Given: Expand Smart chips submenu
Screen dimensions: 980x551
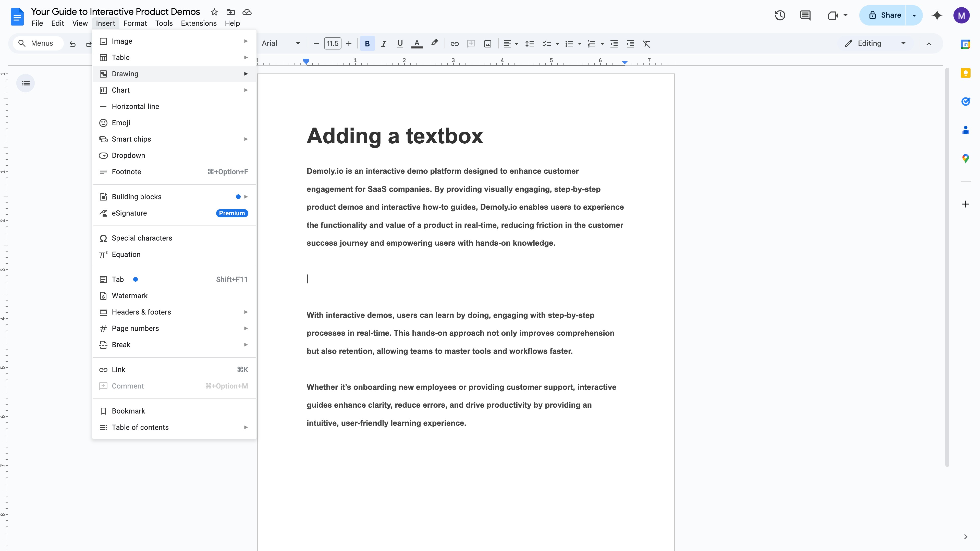Looking at the screenshot, I should [x=174, y=139].
